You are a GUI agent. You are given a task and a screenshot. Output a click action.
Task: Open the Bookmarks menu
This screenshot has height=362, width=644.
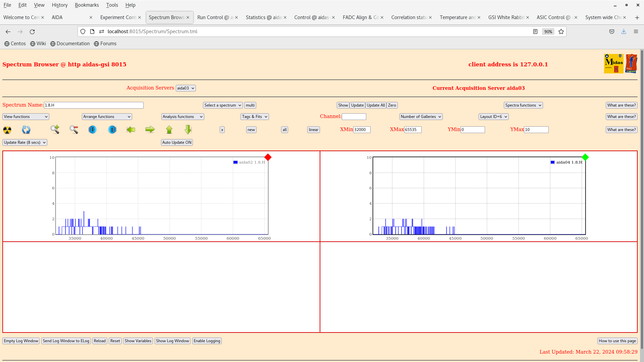click(87, 5)
